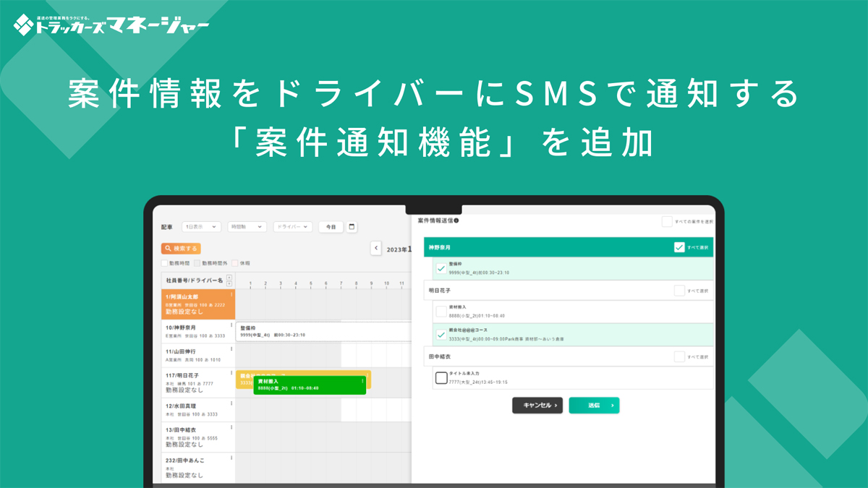
Task: Click the キャンセル button
Action: 537,406
